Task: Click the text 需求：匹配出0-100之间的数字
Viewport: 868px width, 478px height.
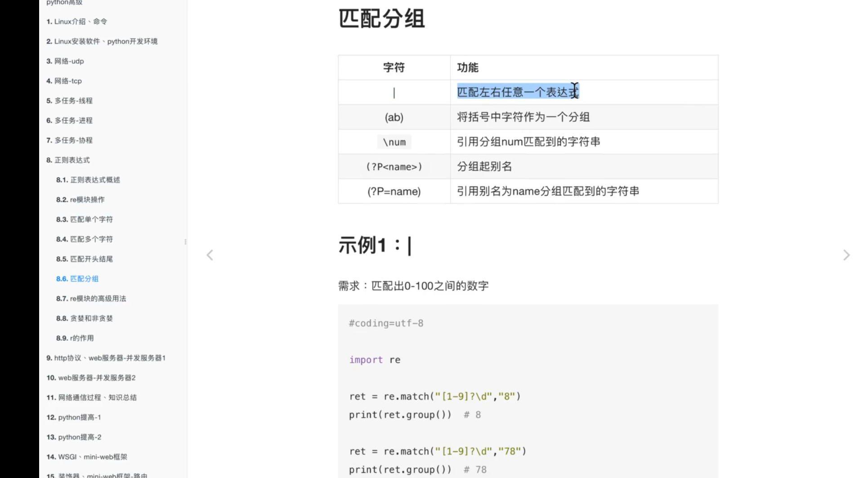Action: click(413, 286)
